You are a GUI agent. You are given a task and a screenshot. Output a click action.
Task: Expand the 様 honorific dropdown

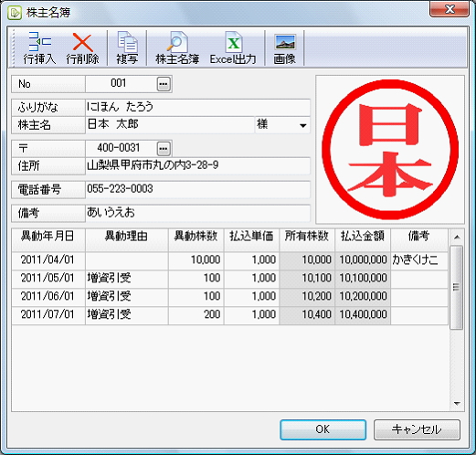(x=302, y=125)
